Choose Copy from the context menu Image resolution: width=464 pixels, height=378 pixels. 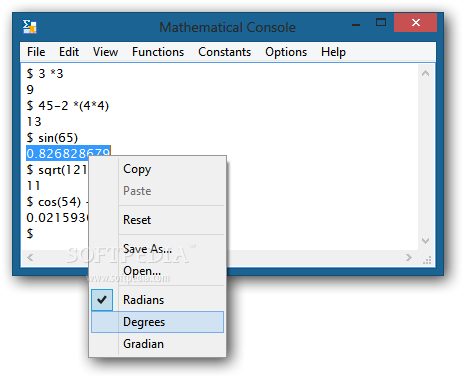[x=158, y=169]
